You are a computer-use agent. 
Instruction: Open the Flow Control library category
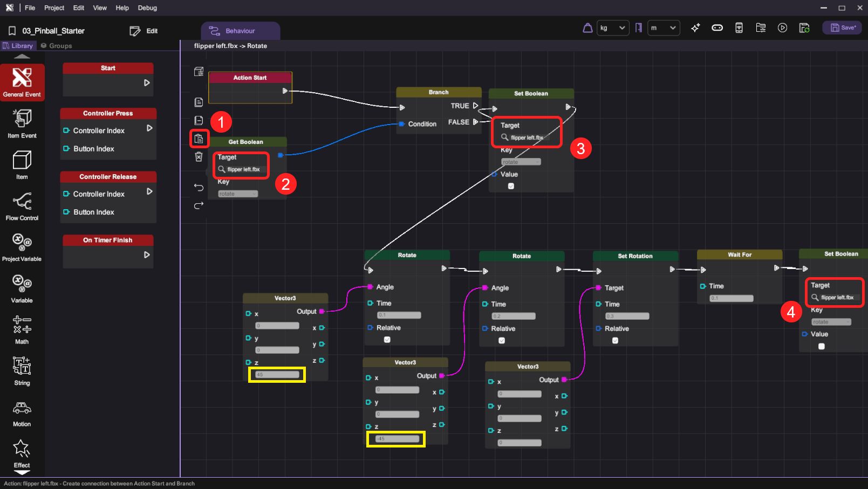coord(22,206)
